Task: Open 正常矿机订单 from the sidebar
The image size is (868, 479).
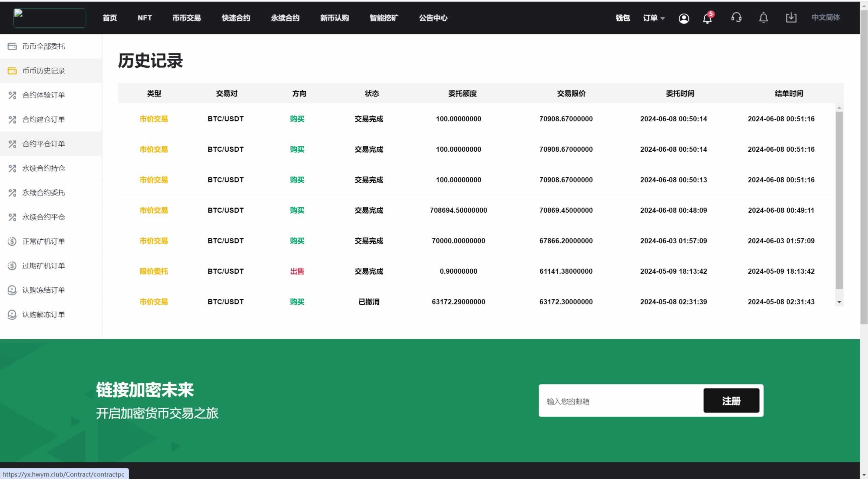Action: (x=43, y=242)
